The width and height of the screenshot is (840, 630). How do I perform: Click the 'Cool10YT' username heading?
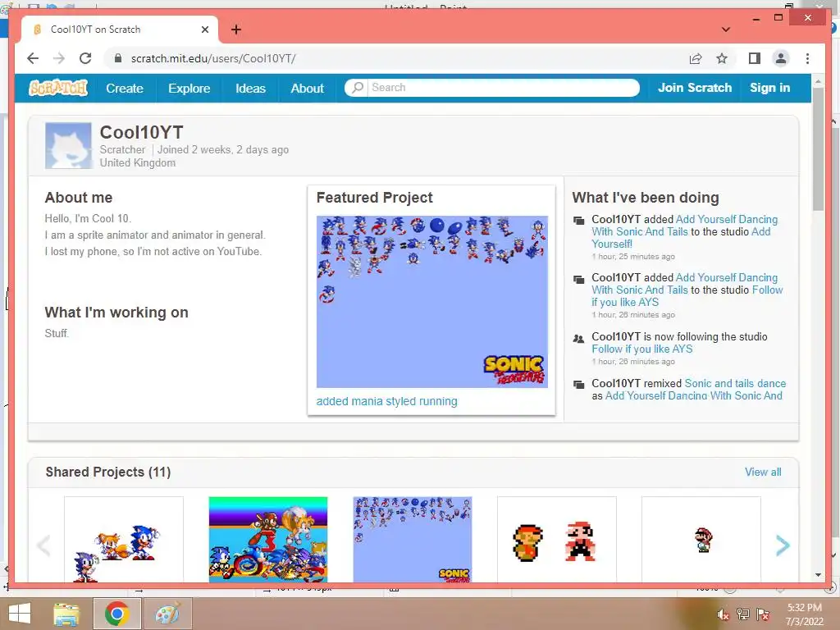click(141, 132)
